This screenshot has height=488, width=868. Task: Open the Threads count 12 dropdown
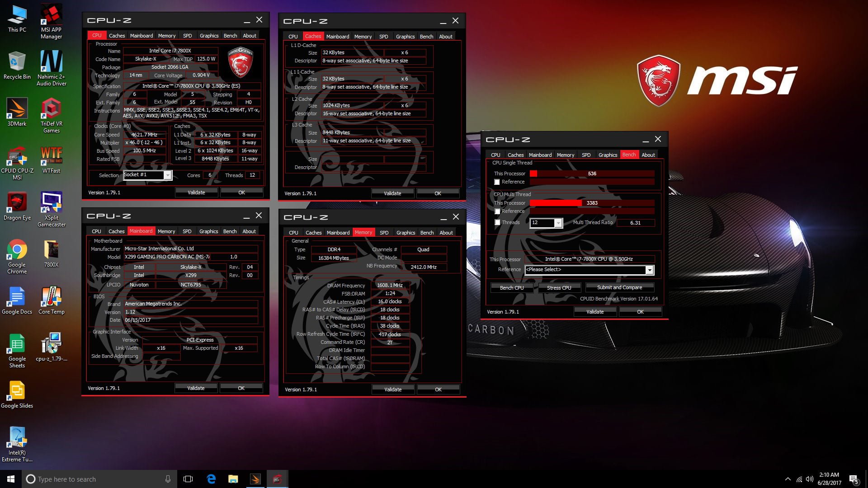558,223
